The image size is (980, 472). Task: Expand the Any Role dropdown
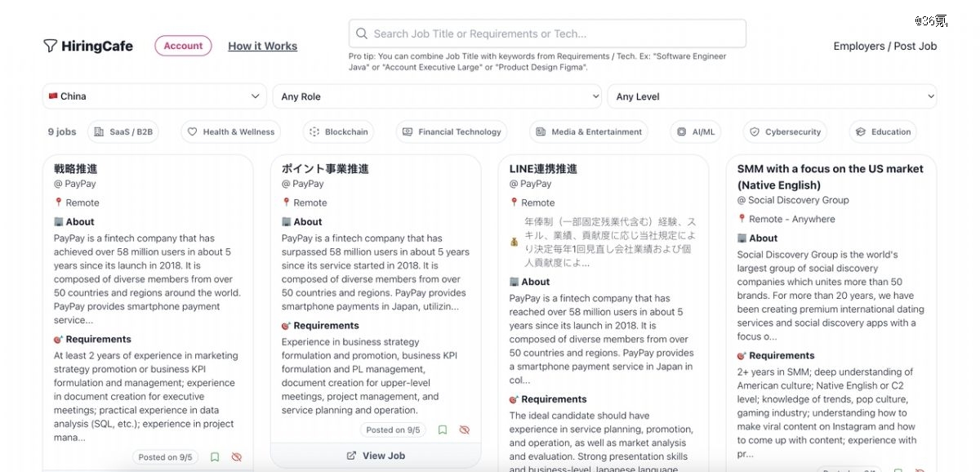(437, 96)
